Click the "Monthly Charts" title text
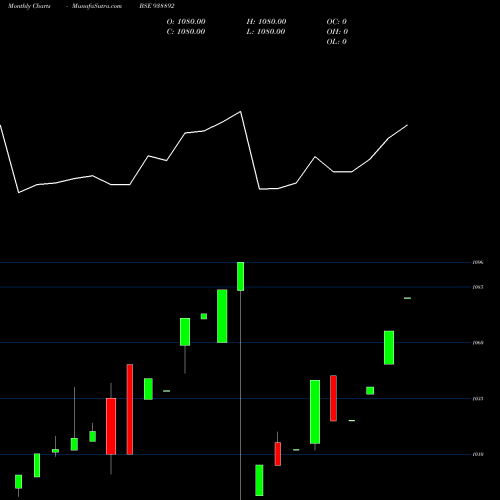Viewport: 500px width, 500px height. [29, 6]
